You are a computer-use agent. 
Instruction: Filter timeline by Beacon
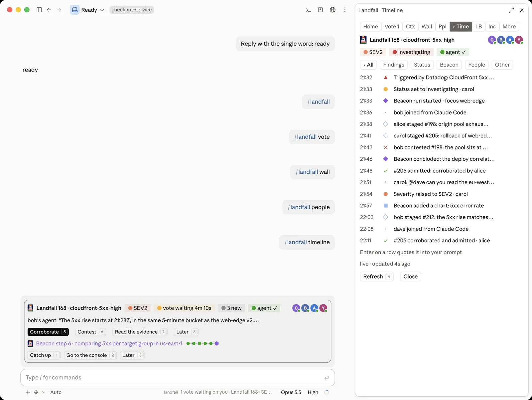pyautogui.click(x=449, y=65)
